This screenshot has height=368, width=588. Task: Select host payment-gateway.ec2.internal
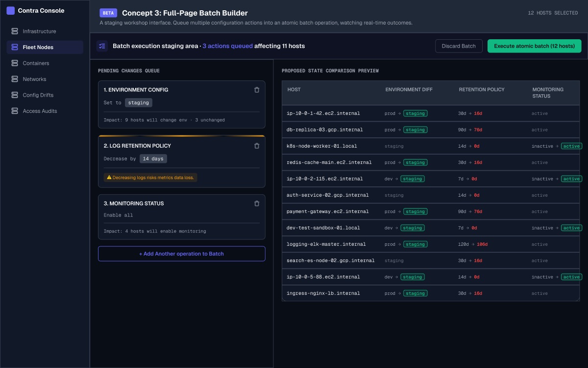[x=328, y=211]
